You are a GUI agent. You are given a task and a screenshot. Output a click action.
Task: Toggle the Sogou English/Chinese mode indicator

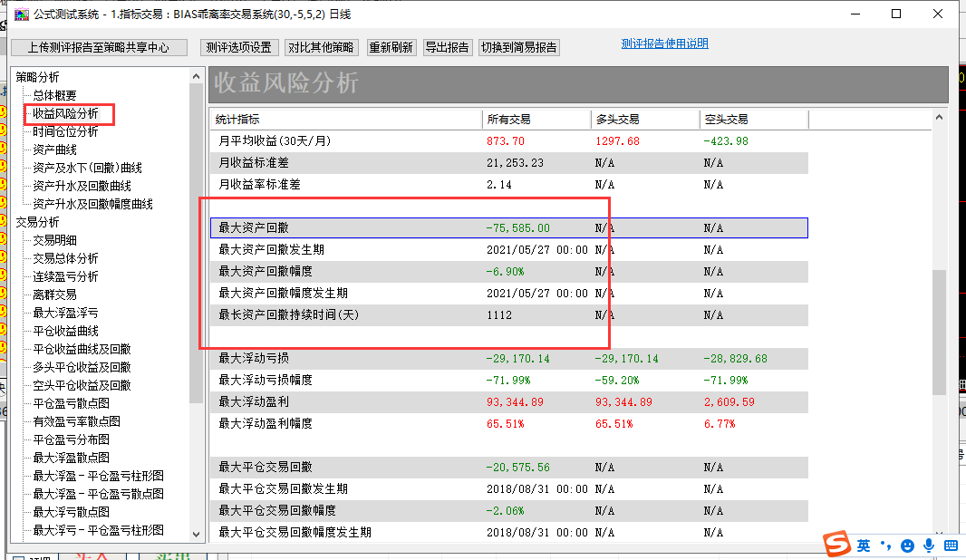[863, 546]
